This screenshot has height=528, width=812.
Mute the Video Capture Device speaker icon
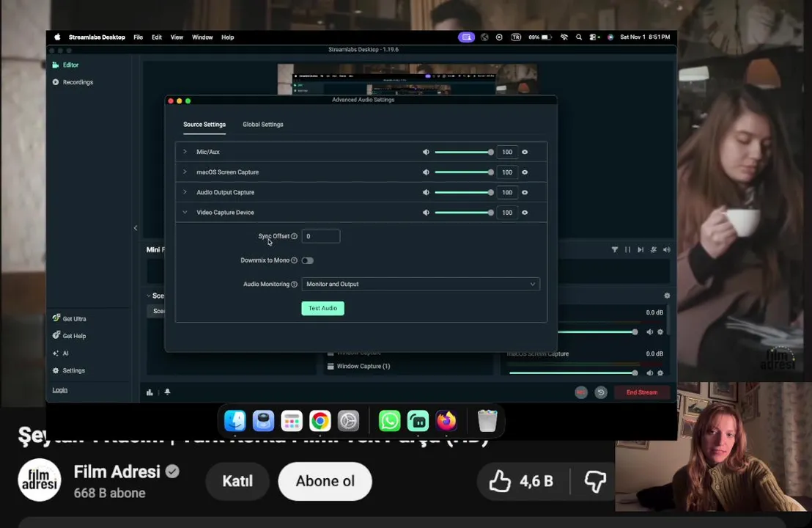tap(426, 213)
